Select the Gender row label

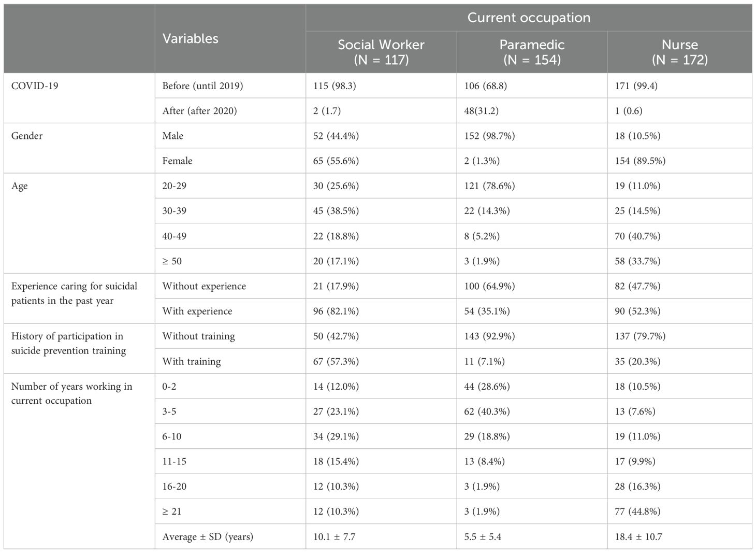click(x=27, y=136)
